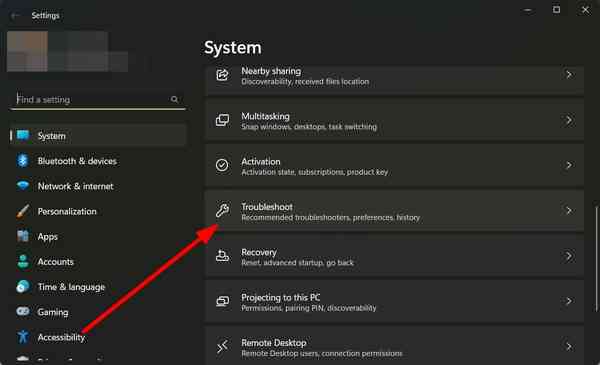Screen dimensions: 600x365
Task: Click the Accounts person icon
Action: [23, 261]
